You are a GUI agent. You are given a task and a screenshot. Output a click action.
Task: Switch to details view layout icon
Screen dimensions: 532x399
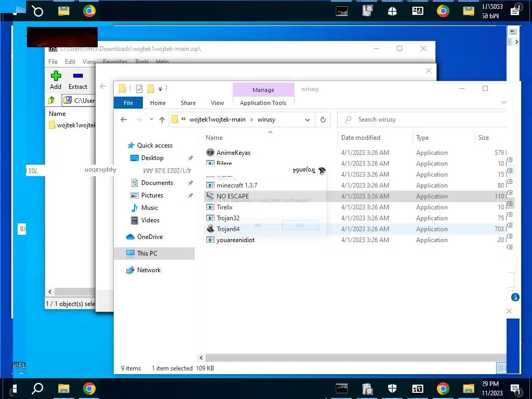[501, 368]
